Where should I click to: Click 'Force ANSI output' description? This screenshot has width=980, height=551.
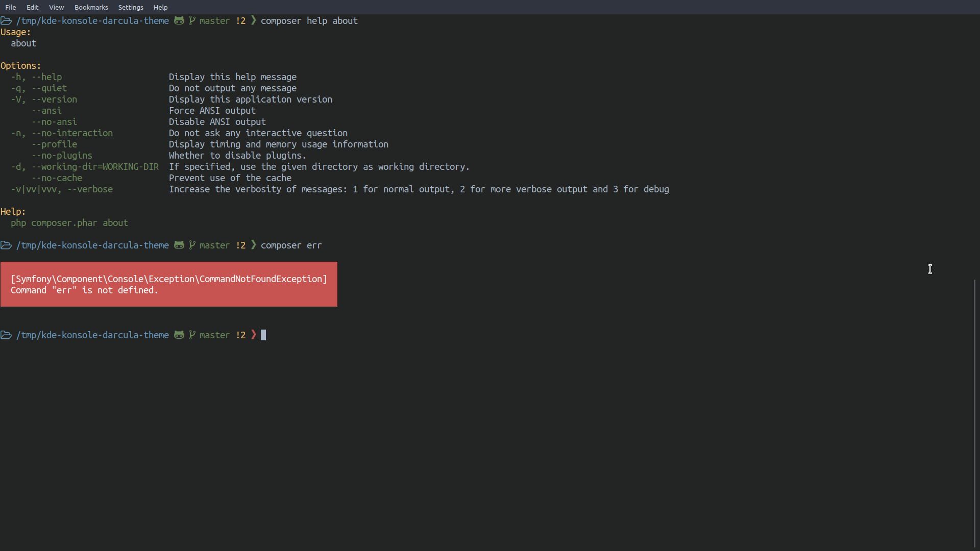[212, 111]
